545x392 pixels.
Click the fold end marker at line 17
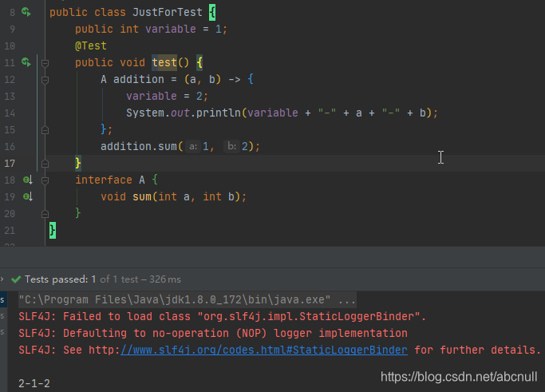tap(45, 164)
